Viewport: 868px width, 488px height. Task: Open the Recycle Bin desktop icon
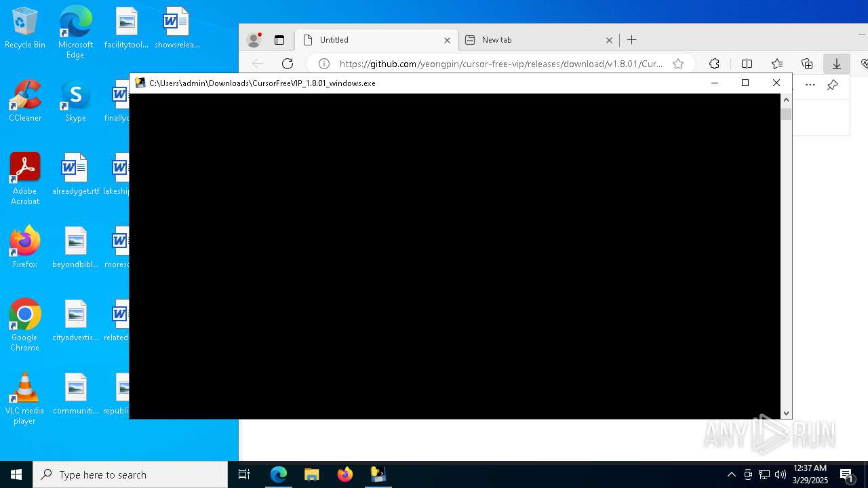tap(25, 28)
